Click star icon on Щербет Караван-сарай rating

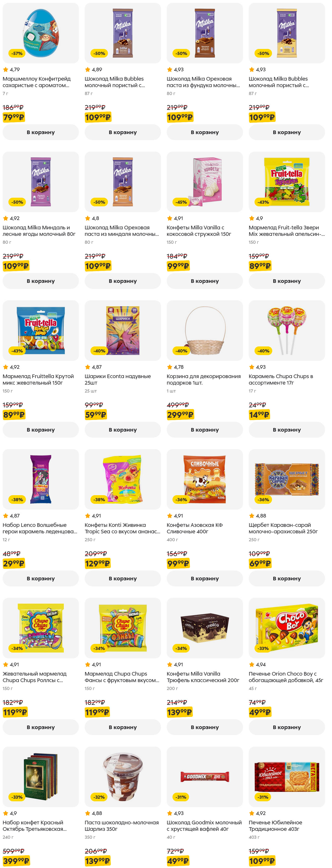[x=251, y=516]
